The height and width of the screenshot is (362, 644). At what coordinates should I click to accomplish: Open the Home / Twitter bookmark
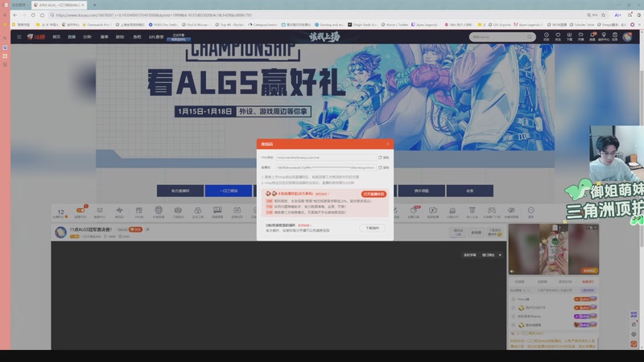click(x=394, y=25)
